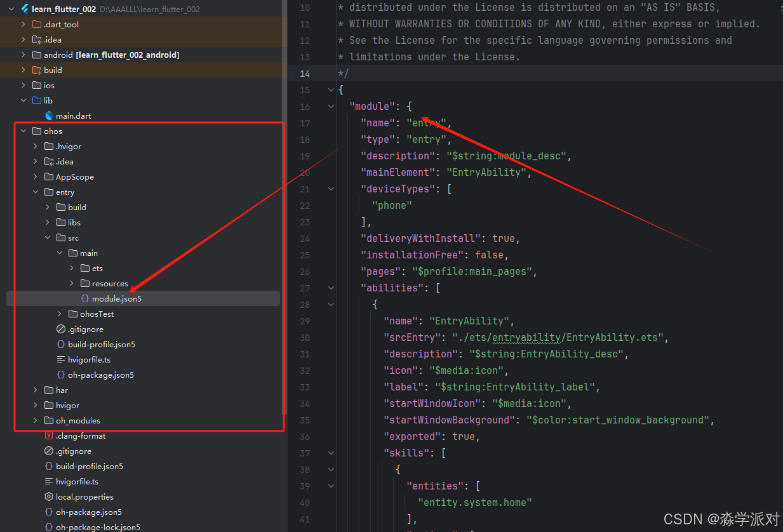
Task: Click the resources folder icon
Action: (x=85, y=283)
